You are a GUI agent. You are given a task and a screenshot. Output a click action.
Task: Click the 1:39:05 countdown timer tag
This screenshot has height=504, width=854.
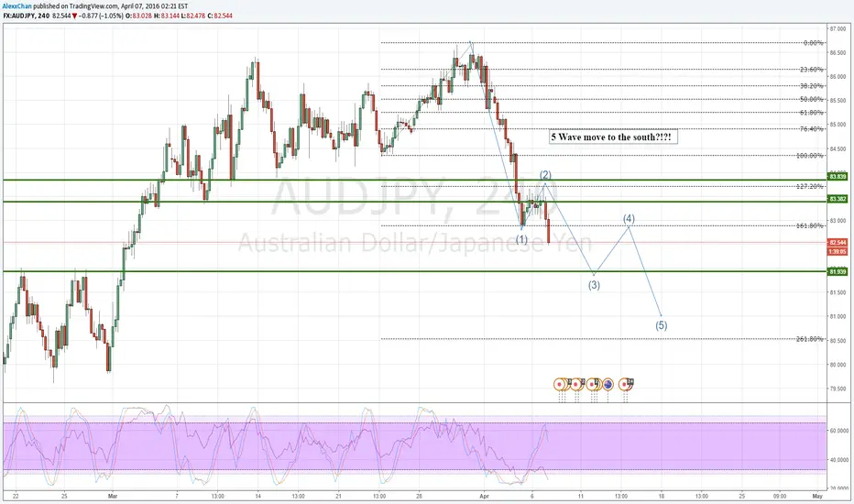[838, 251]
